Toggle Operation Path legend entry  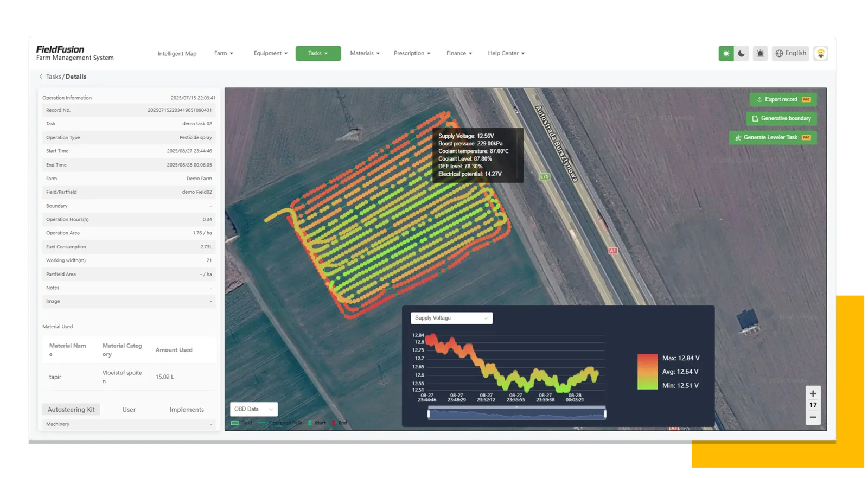coord(280,423)
